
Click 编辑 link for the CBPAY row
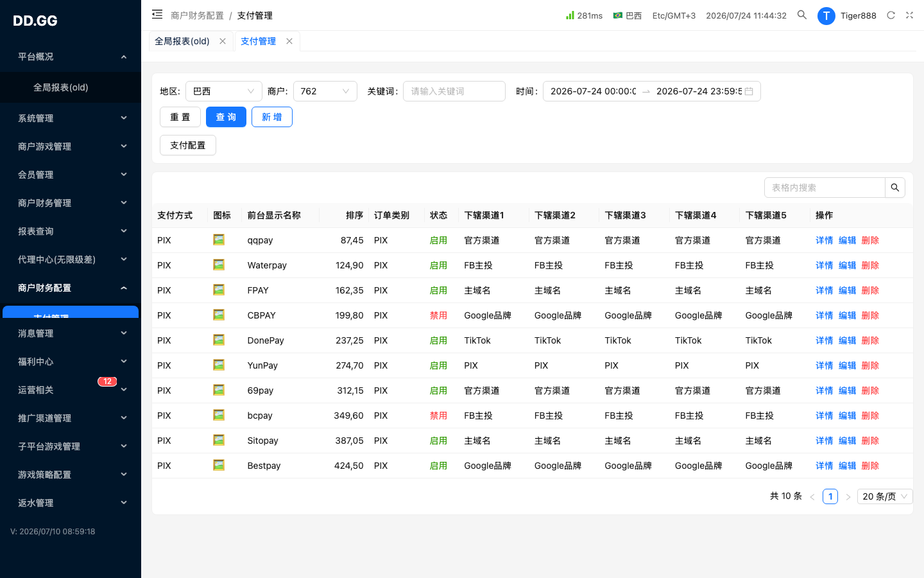pos(847,315)
